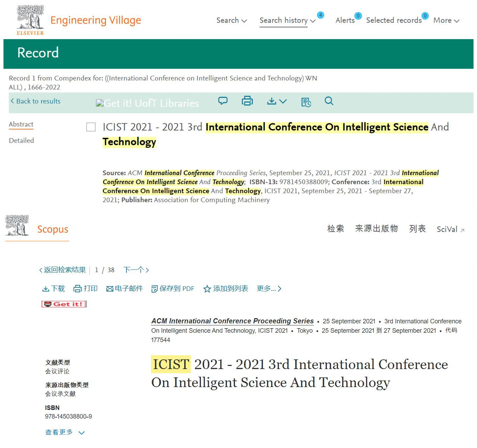Open Selected records in the header
This screenshot has height=448, width=477.
pyautogui.click(x=394, y=20)
